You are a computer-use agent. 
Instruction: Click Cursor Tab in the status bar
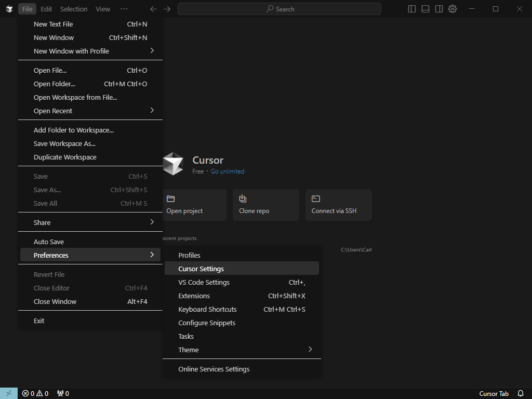(494, 394)
